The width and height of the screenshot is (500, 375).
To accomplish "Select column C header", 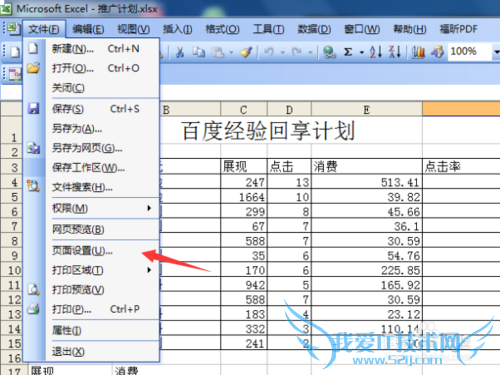I will [244, 109].
